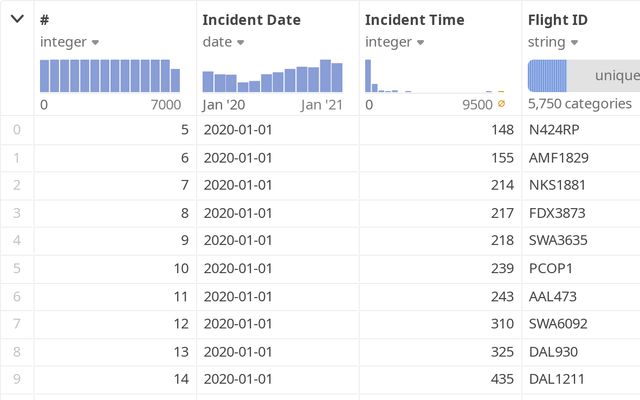
Task: Open the integer type dropdown under # column
Action: coord(95,42)
